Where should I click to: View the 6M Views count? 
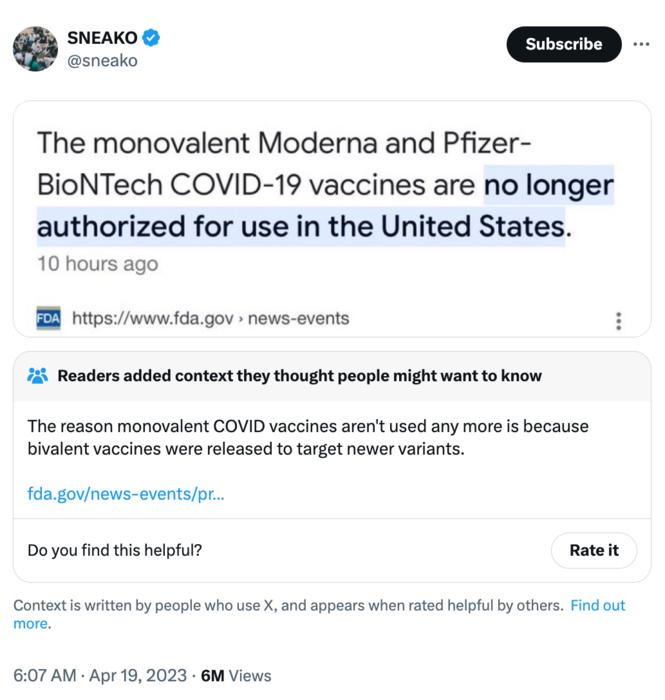[x=236, y=675]
